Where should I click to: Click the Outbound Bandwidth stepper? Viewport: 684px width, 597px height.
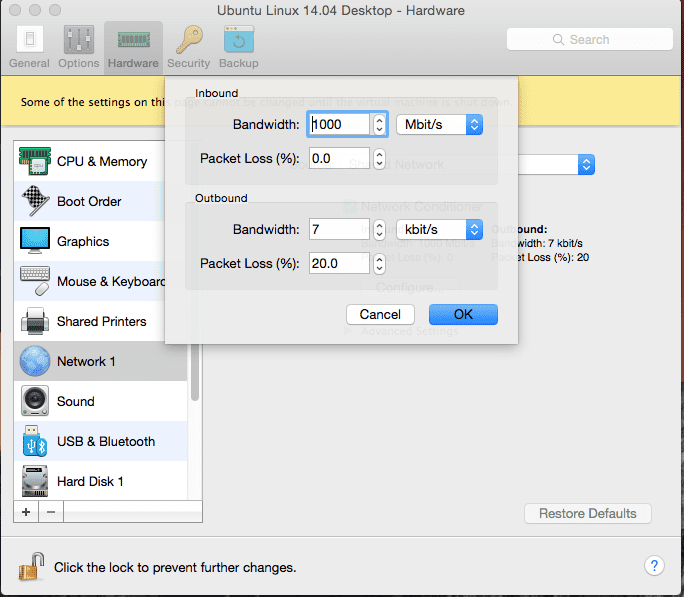[x=380, y=229]
